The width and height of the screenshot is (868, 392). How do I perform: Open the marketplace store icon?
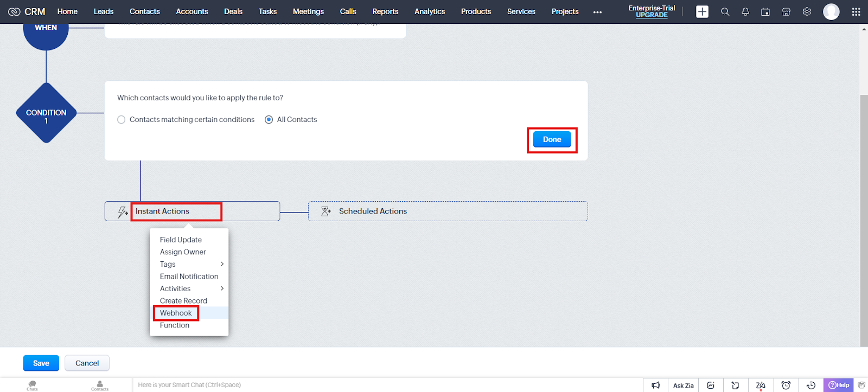[786, 11]
